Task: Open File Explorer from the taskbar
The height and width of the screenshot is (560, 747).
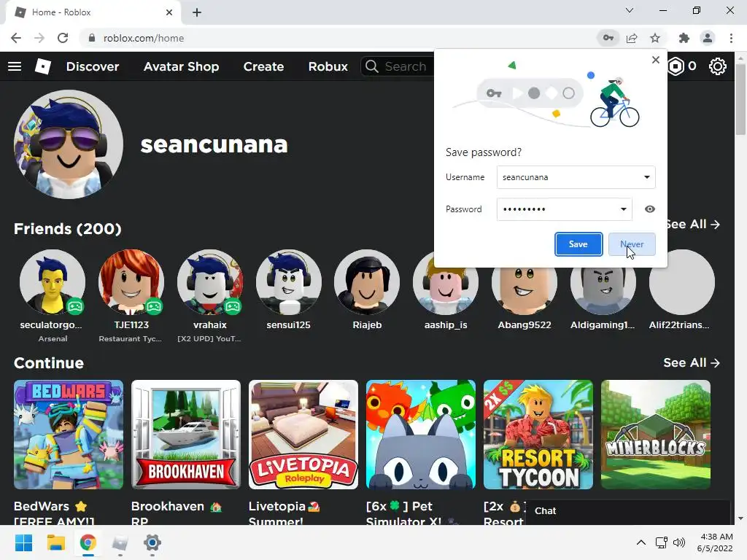Action: 55,542
